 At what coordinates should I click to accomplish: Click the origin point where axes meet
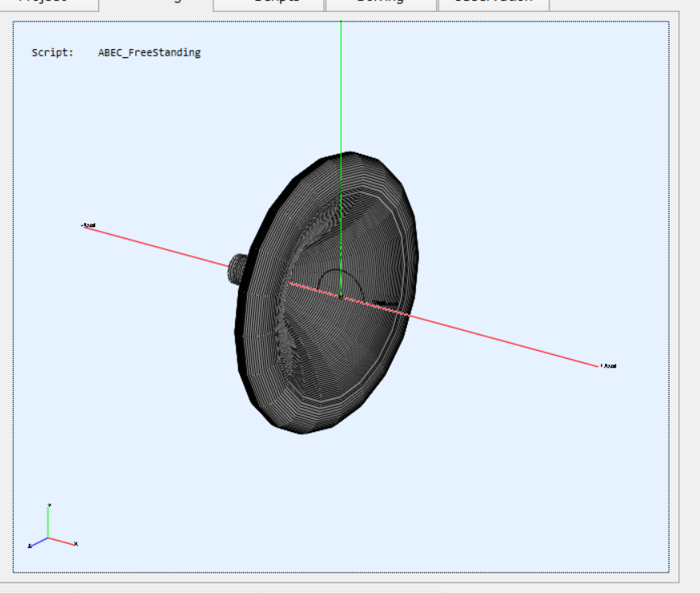click(x=341, y=297)
